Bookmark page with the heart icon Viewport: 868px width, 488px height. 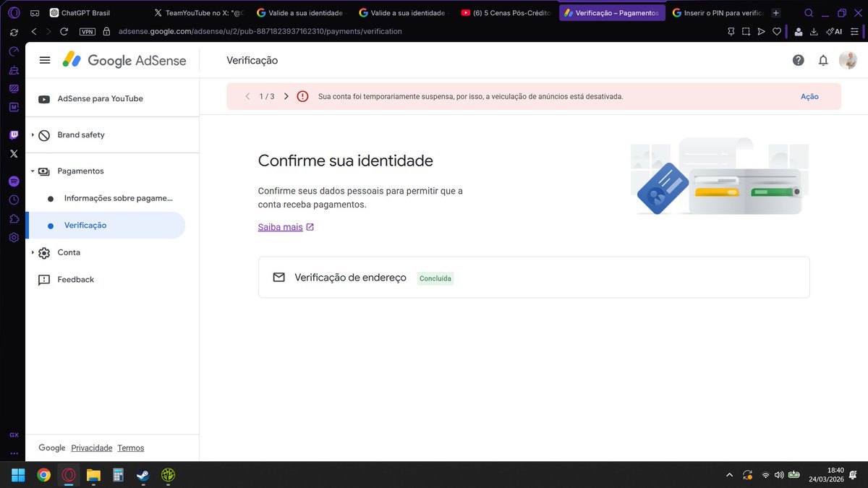point(777,31)
